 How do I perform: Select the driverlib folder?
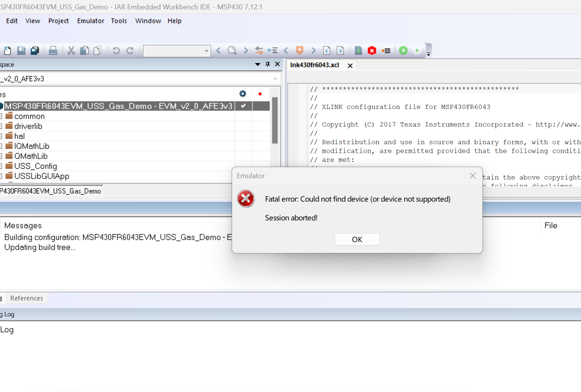28,126
